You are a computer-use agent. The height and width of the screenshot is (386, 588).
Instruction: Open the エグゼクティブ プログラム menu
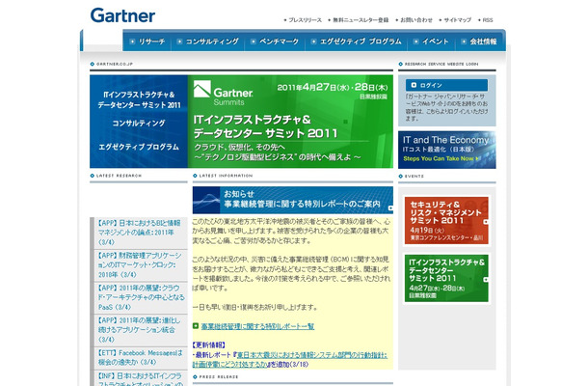tap(361, 41)
